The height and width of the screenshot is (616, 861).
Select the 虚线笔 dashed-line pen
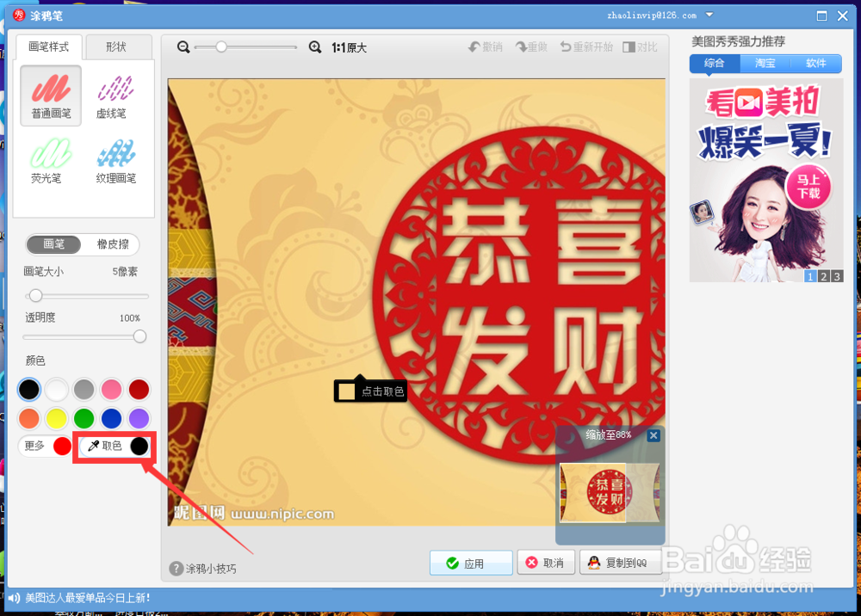tap(113, 95)
